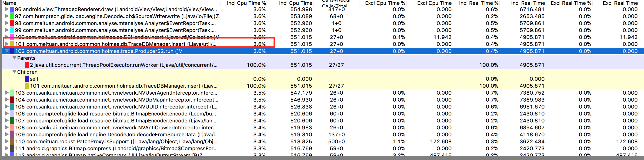The height and width of the screenshot is (160, 644).
Task: Click calls count 500+0
Action: click(337, 141)
